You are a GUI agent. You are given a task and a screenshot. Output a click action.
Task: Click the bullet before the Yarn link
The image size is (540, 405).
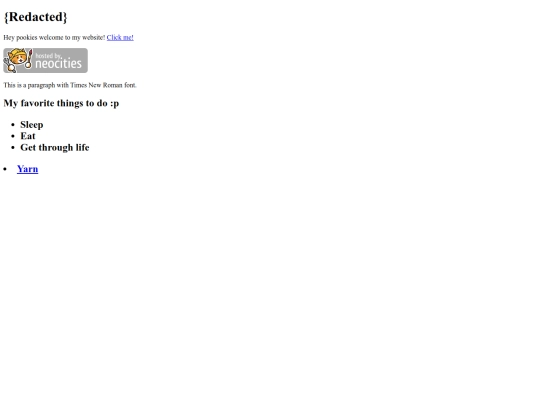coord(5,169)
